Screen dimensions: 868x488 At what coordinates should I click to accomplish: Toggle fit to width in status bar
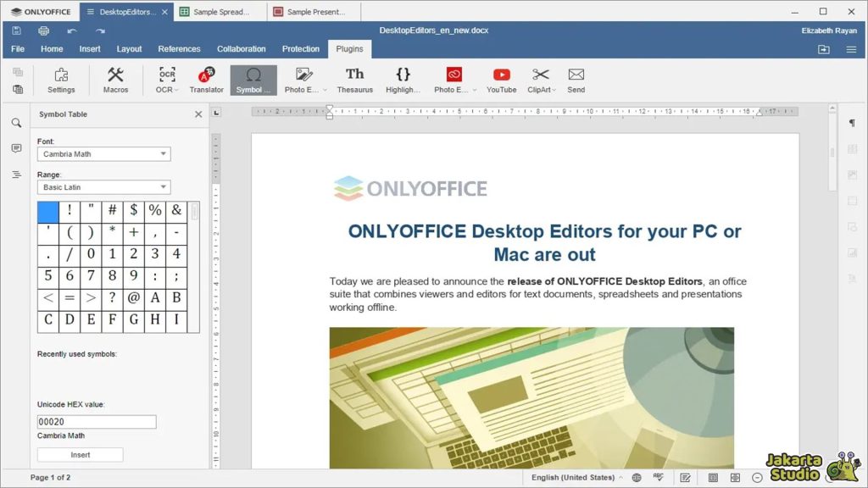[734, 478]
